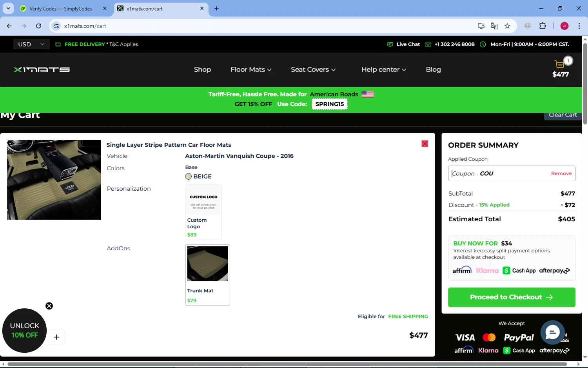Click the horizontal page scrollbar
The width and height of the screenshot is (588, 368).
pyautogui.click(x=287, y=364)
